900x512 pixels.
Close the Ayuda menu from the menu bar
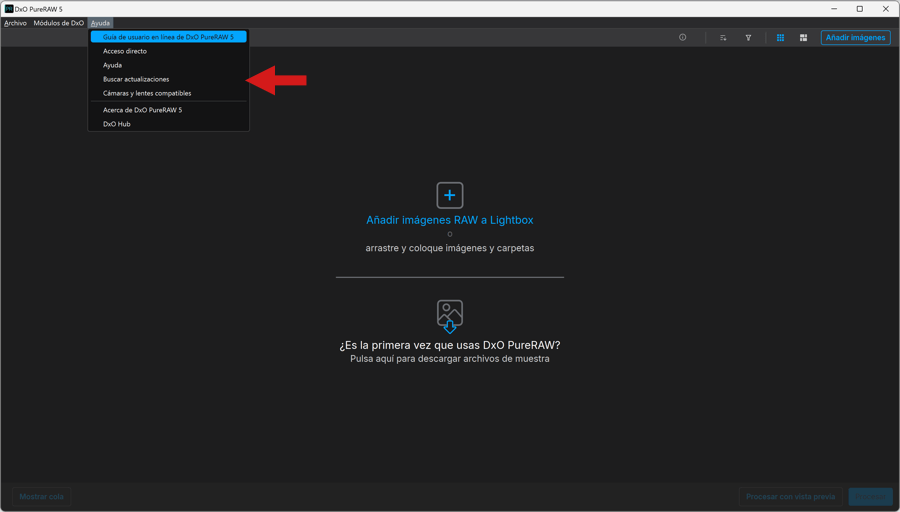pyautogui.click(x=100, y=23)
